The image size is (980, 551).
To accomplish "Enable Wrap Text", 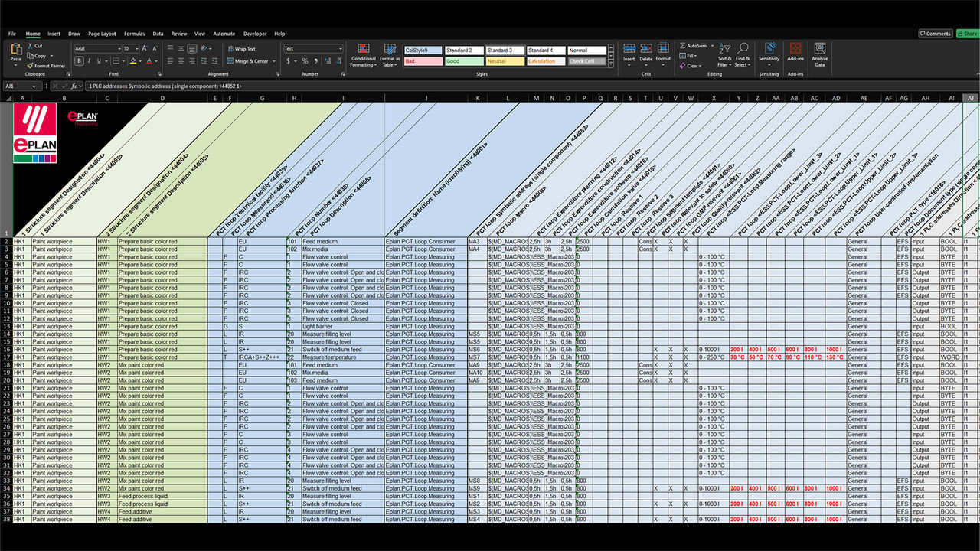I will (x=241, y=48).
